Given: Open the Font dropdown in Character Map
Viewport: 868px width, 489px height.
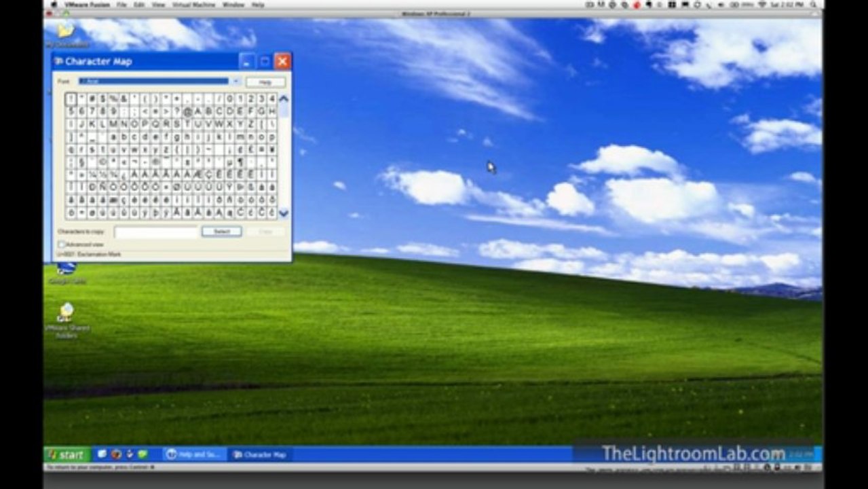Looking at the screenshot, I should (x=236, y=81).
